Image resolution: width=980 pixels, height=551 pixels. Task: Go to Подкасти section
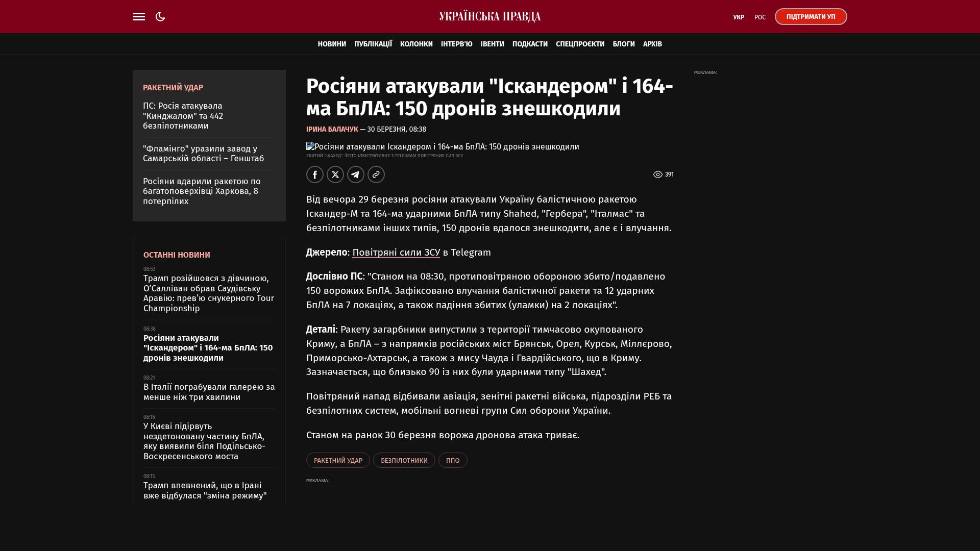530,44
